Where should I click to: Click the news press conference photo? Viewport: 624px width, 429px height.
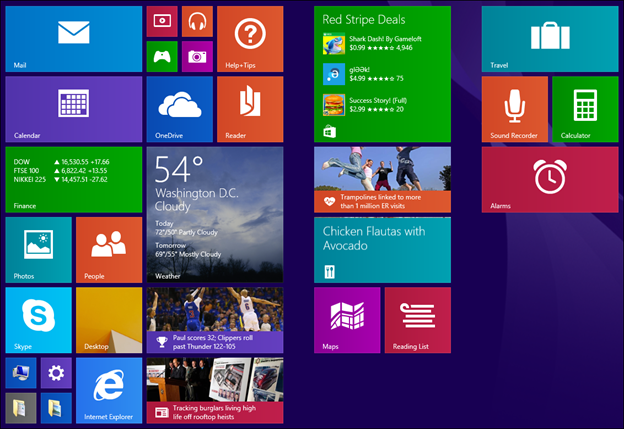[x=215, y=380]
